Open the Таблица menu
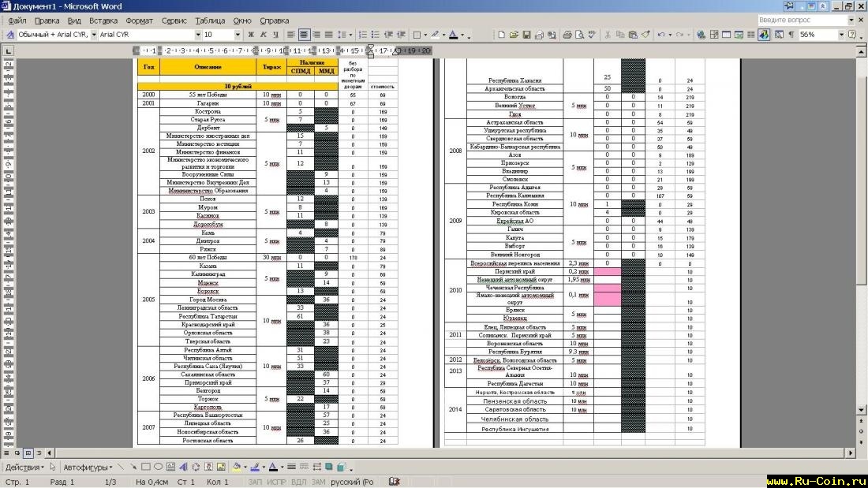The image size is (868, 488). [210, 20]
